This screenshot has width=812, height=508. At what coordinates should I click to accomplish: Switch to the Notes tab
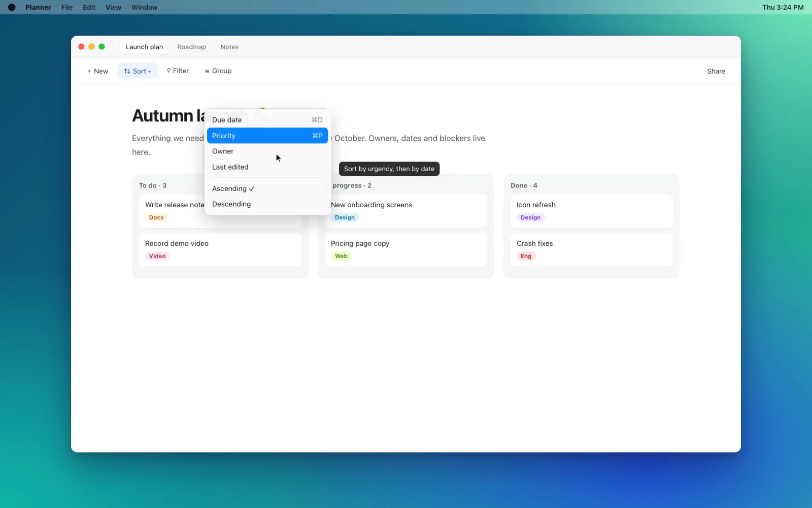coord(229,47)
